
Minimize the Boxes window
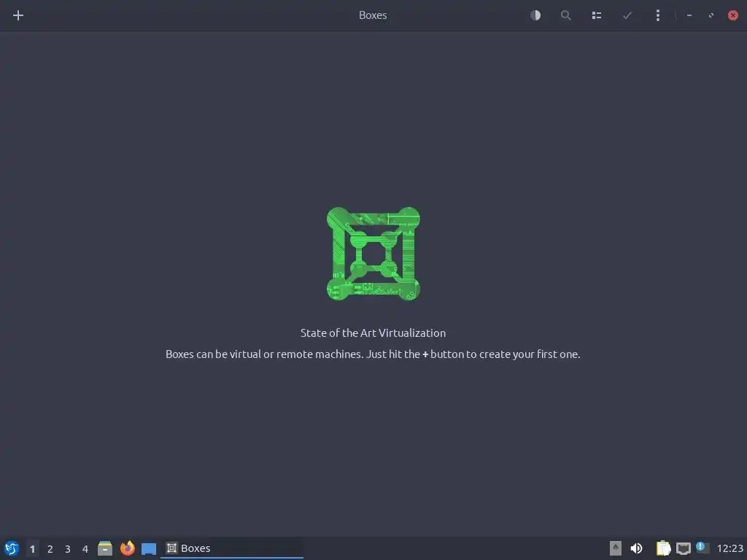689,15
